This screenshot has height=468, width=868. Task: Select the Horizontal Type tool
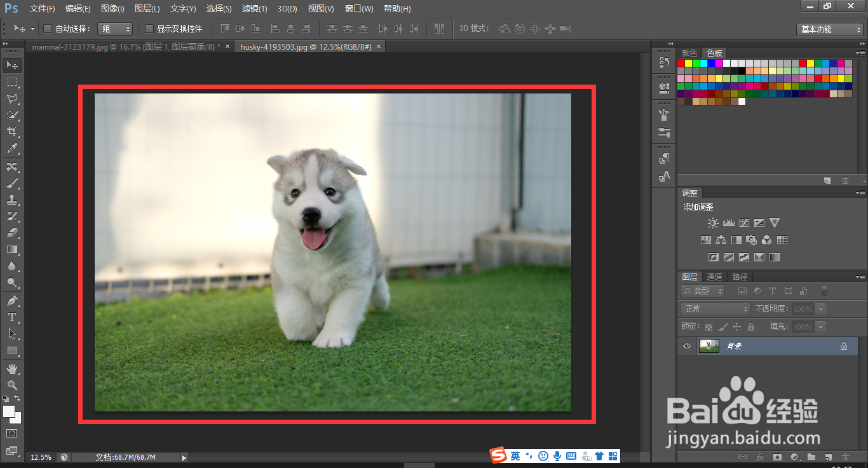tap(11, 317)
